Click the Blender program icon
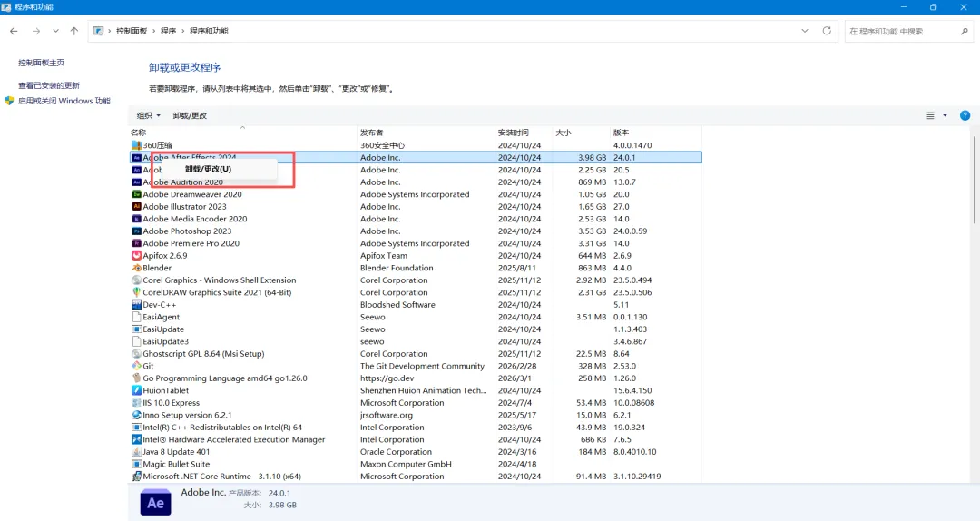Image resolution: width=980 pixels, height=521 pixels. pyautogui.click(x=136, y=268)
